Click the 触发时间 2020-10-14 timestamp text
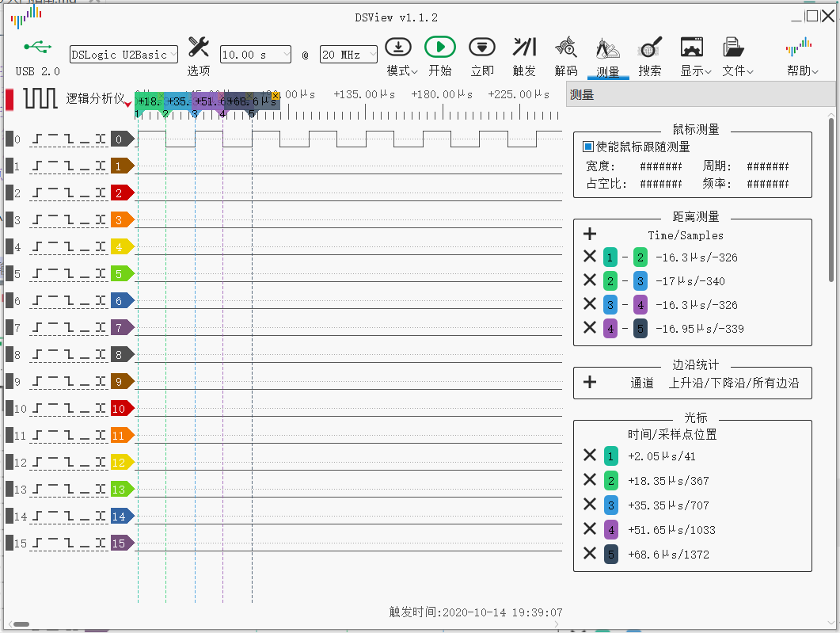The image size is (840, 633). pyautogui.click(x=476, y=612)
